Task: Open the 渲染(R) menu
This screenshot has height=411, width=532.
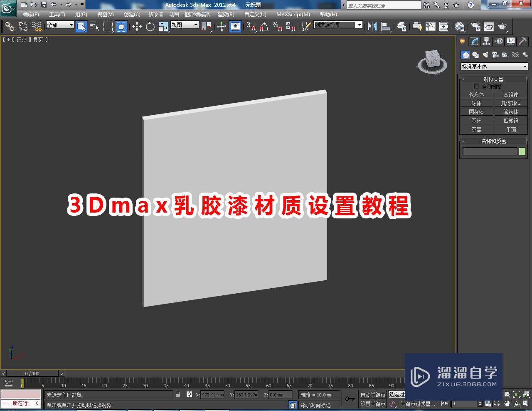Action: (226, 14)
